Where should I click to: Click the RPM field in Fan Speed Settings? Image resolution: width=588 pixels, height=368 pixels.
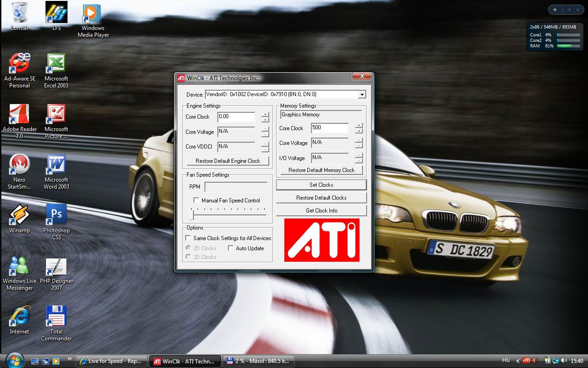[236, 187]
